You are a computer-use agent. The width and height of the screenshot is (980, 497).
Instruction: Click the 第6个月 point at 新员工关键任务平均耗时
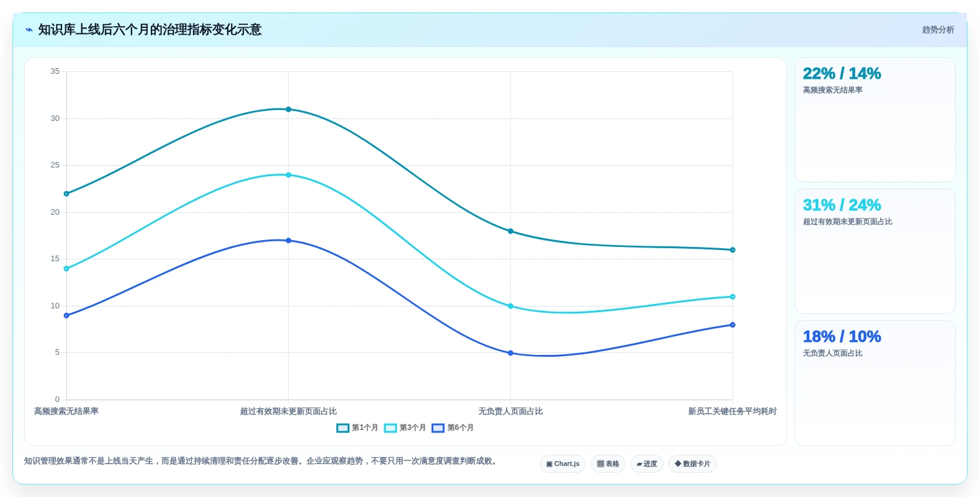point(732,325)
